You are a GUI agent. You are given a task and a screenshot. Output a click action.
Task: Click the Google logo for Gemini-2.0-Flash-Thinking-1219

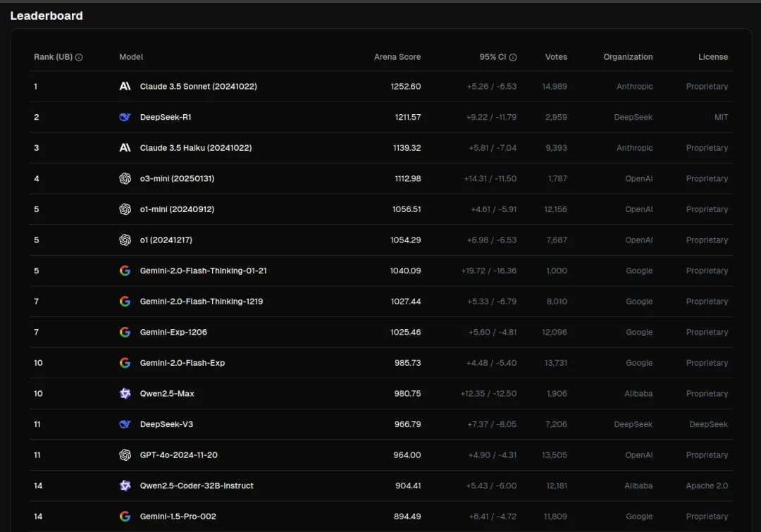click(x=125, y=302)
